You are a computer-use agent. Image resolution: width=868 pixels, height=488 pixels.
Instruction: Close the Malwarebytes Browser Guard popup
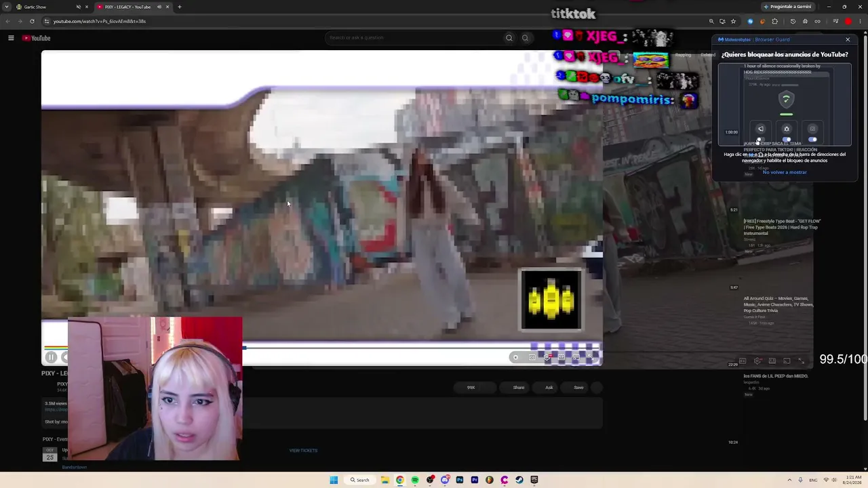(848, 39)
